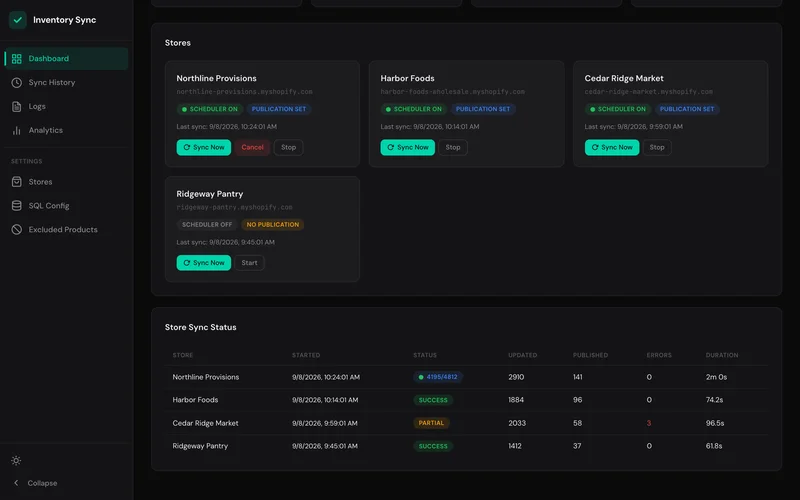
Task: Sync Now for Northline Provisions
Action: point(204,147)
